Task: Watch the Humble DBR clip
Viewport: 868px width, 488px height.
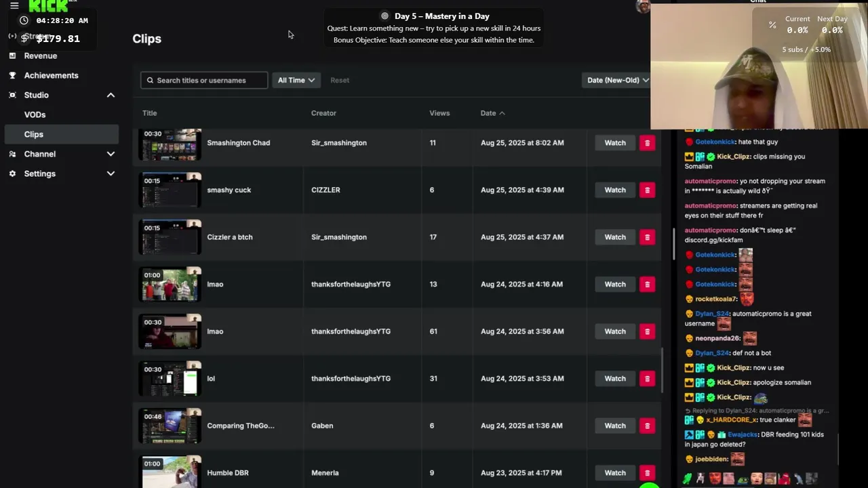Action: 615,473
